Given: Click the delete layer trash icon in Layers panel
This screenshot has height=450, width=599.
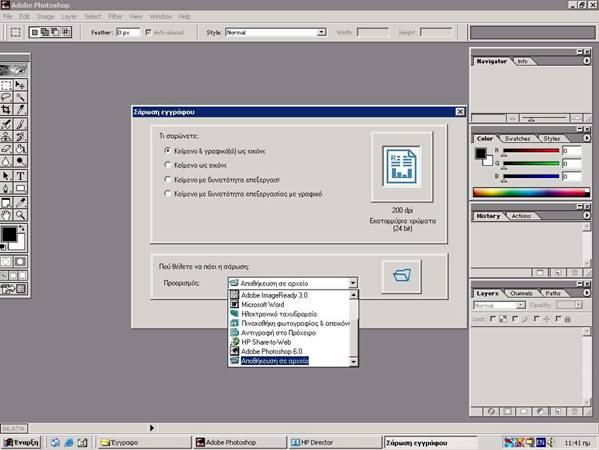Looking at the screenshot, I should (575, 411).
